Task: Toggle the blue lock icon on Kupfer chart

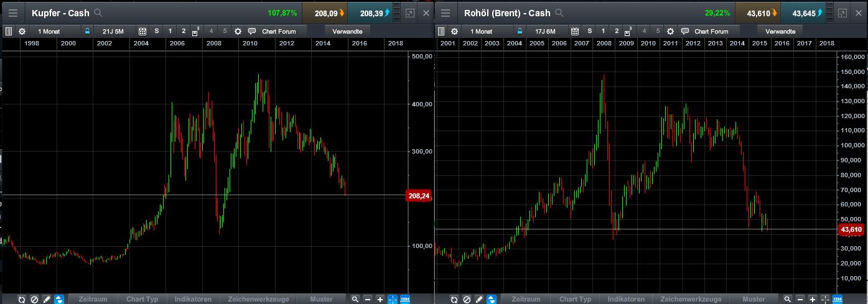Action: (x=87, y=31)
